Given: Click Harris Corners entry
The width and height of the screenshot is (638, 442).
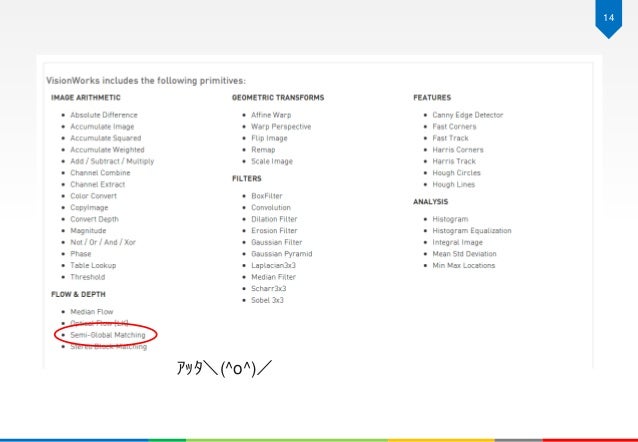Looking at the screenshot, I should coord(458,150).
